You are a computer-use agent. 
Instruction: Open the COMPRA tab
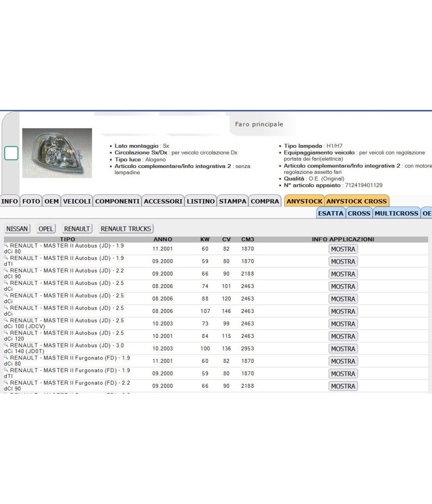coord(265,201)
